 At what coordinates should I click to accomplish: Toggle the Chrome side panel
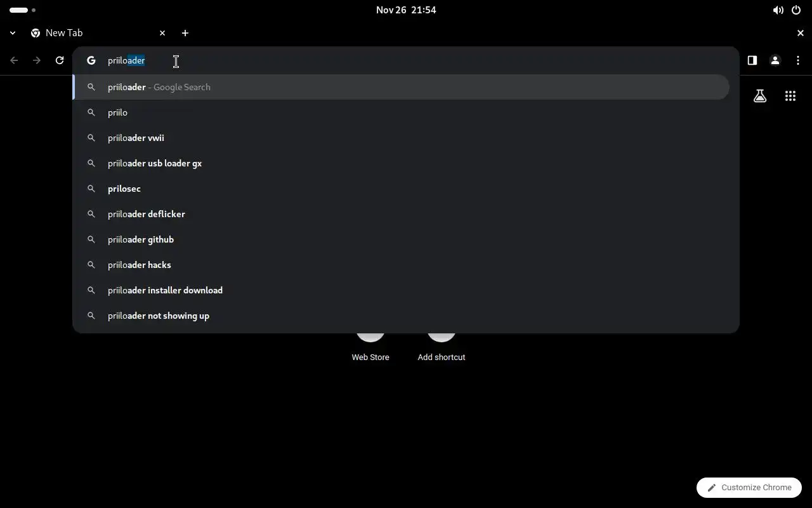(x=752, y=60)
